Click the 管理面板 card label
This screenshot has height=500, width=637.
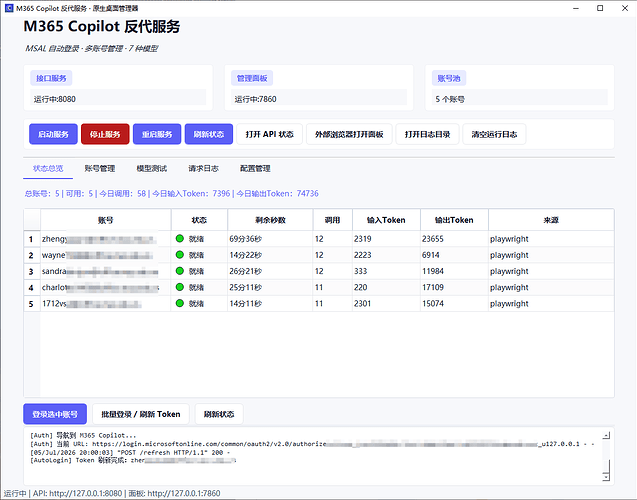[x=252, y=78]
